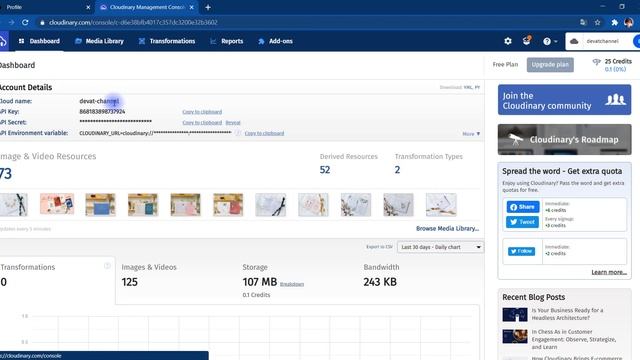Close the Cloudinary Management Console tab
640x360 pixels.
coord(192,7)
